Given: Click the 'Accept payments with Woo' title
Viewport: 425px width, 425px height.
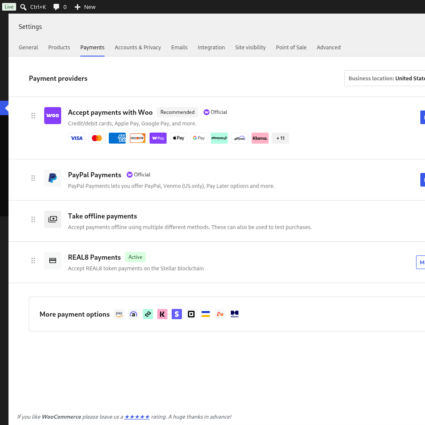Looking at the screenshot, I should click(x=110, y=112).
